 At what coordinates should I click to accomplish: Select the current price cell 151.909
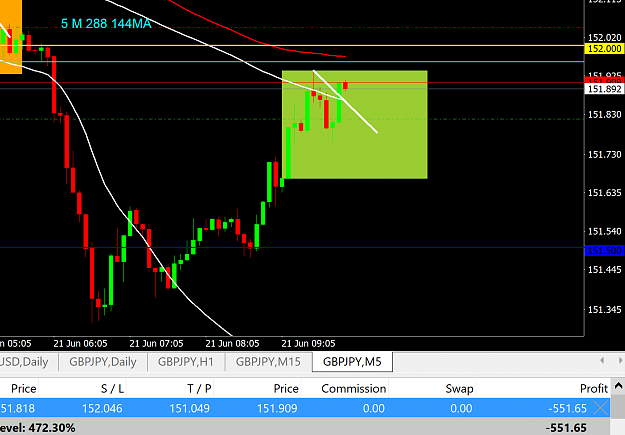[x=277, y=408]
